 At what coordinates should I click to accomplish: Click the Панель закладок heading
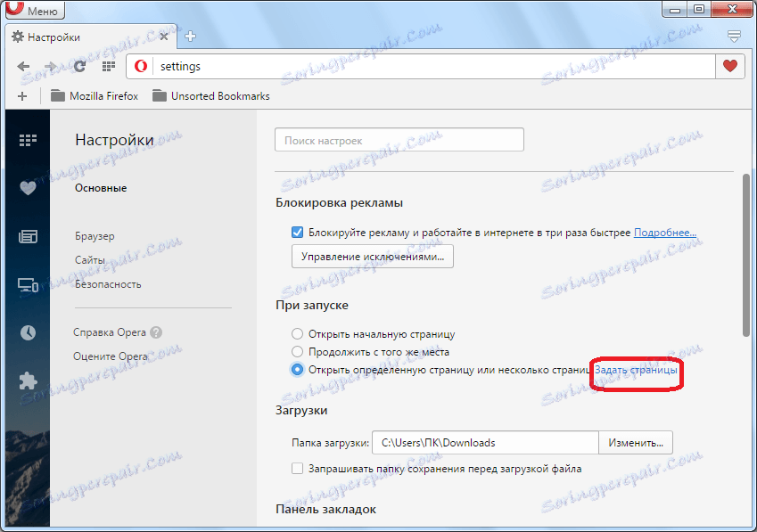pos(325,510)
